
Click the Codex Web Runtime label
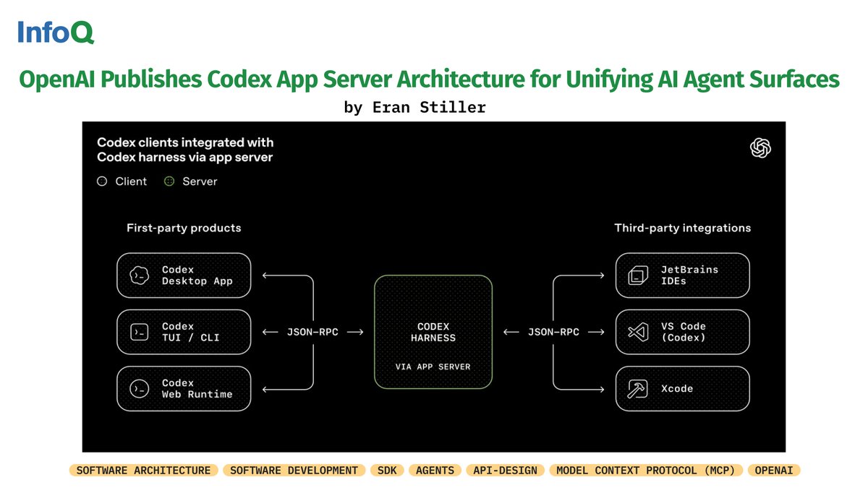197,388
